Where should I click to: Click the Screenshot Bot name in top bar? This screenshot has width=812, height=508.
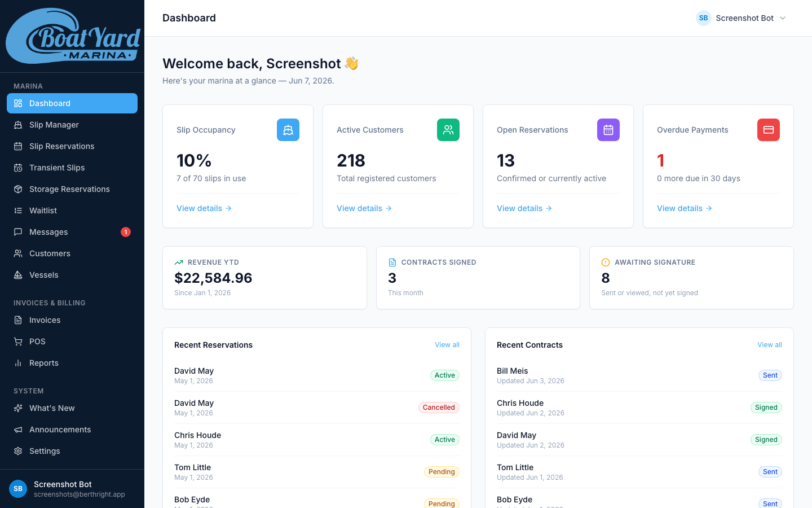point(745,18)
